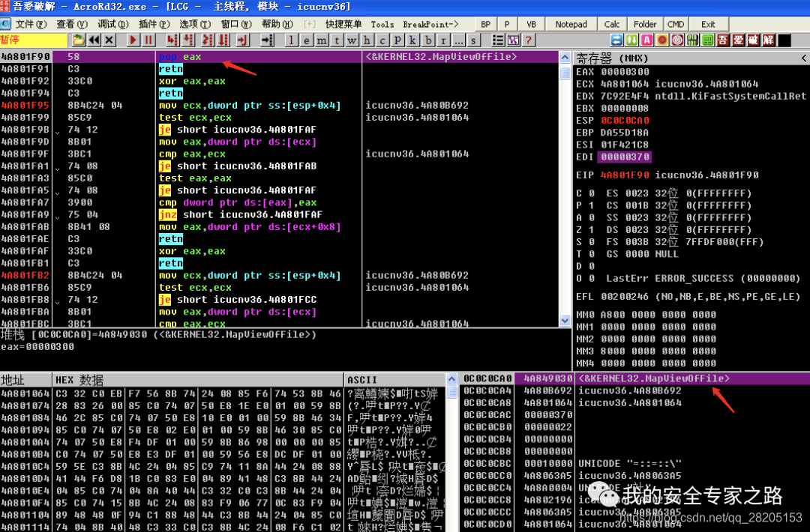Click the Folder button
Screen dimensions: 810x532
point(645,24)
